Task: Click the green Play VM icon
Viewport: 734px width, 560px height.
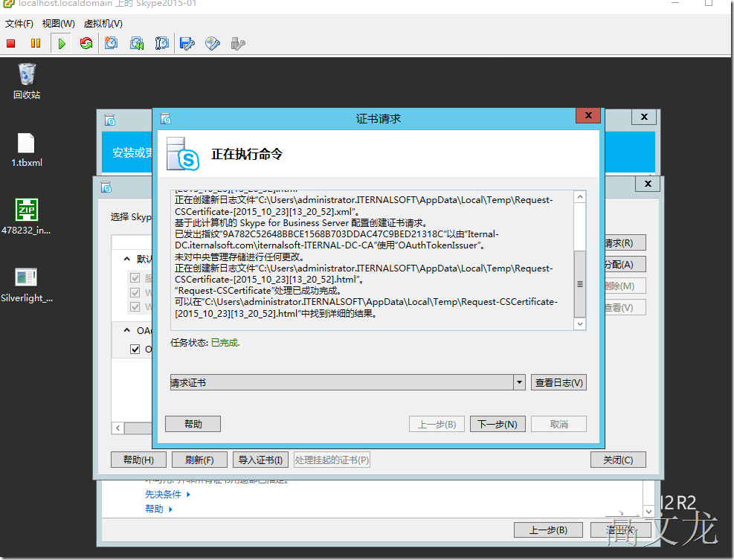Action: point(61,44)
